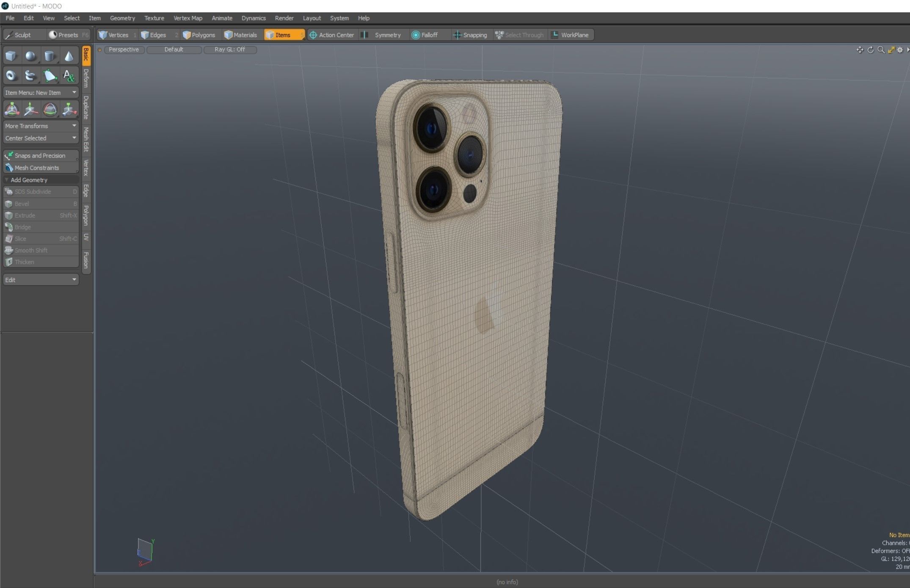Toggle Select Through
The height and width of the screenshot is (588, 910).
click(x=520, y=35)
